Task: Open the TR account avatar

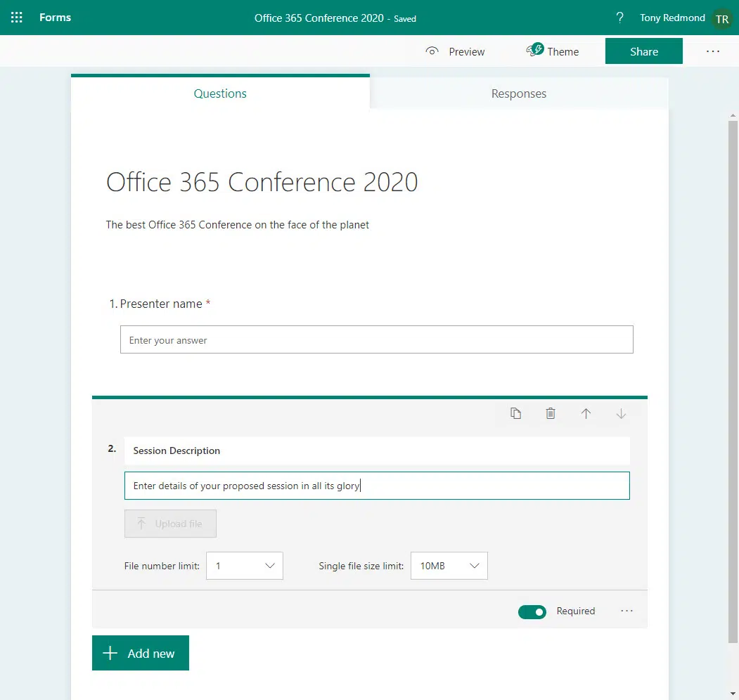Action: point(722,19)
